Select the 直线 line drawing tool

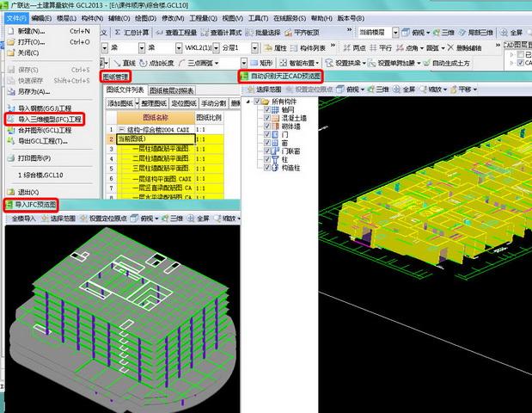click(x=125, y=63)
